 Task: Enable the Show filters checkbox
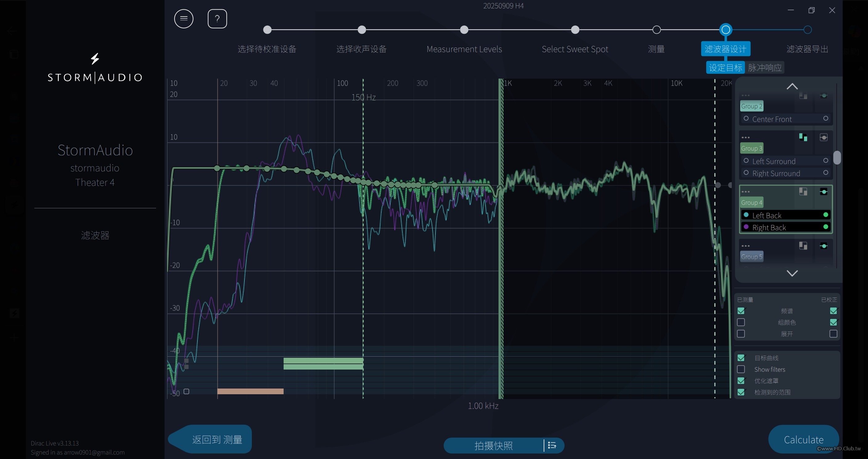(x=741, y=369)
